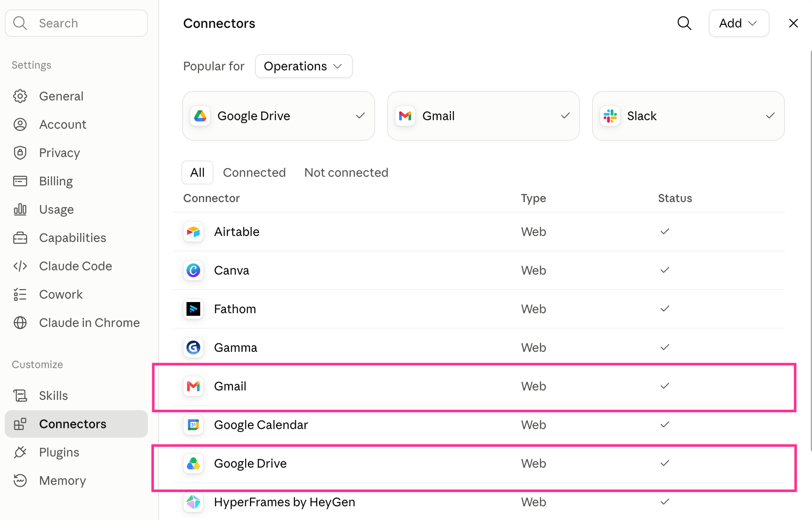Click the Canva connector name
Screen dimensions: 812x520
(232, 270)
